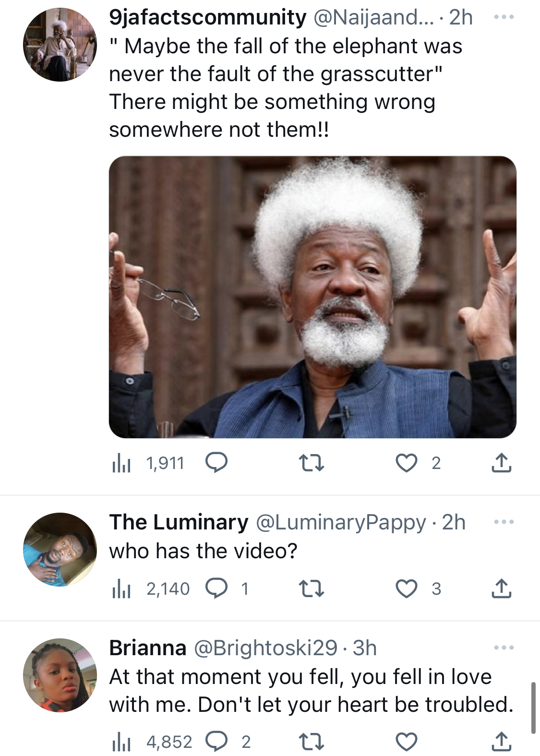Retweet The Luminary's video question

[312, 589]
